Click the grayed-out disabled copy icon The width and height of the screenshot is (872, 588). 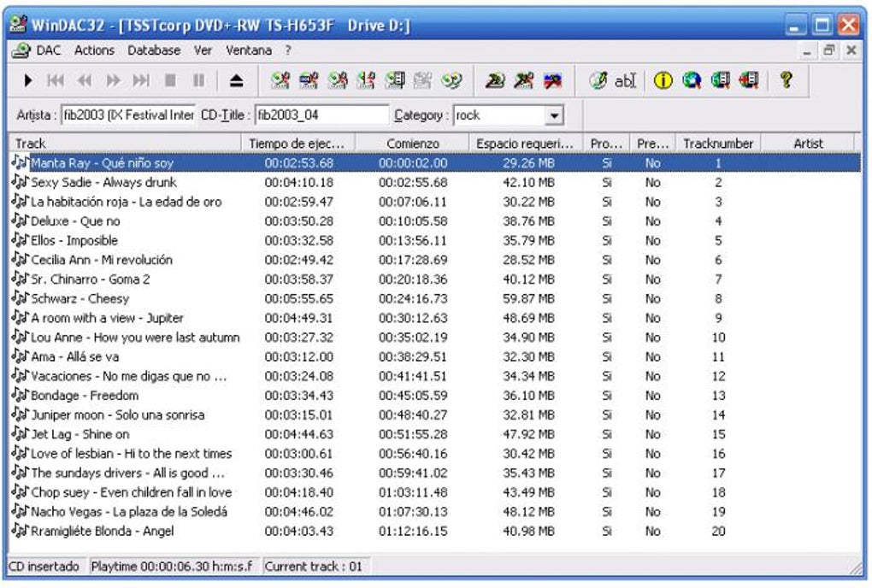[422, 80]
